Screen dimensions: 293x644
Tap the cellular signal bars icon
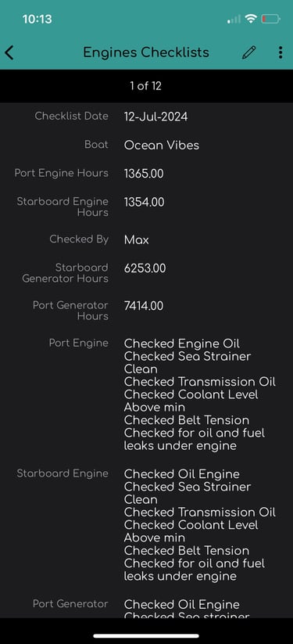234,19
